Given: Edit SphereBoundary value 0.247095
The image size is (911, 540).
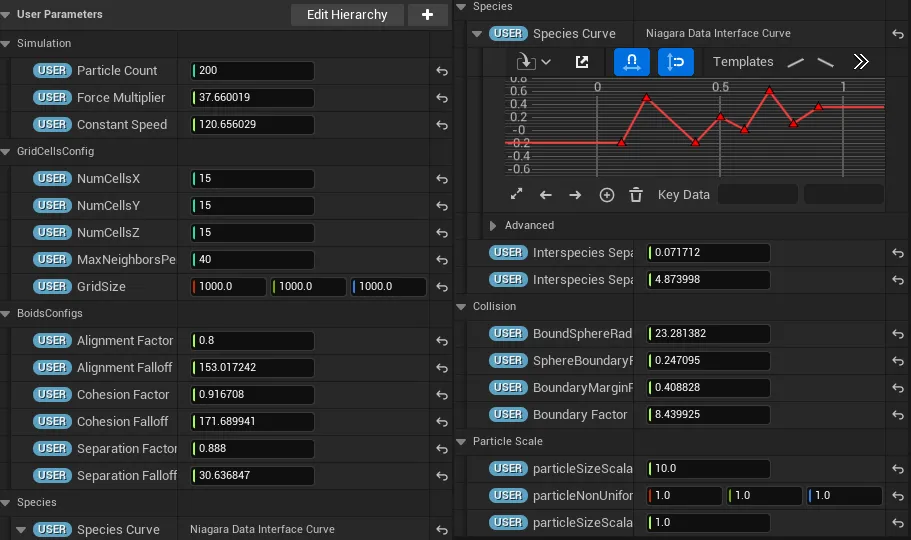Looking at the screenshot, I should click(x=709, y=361).
